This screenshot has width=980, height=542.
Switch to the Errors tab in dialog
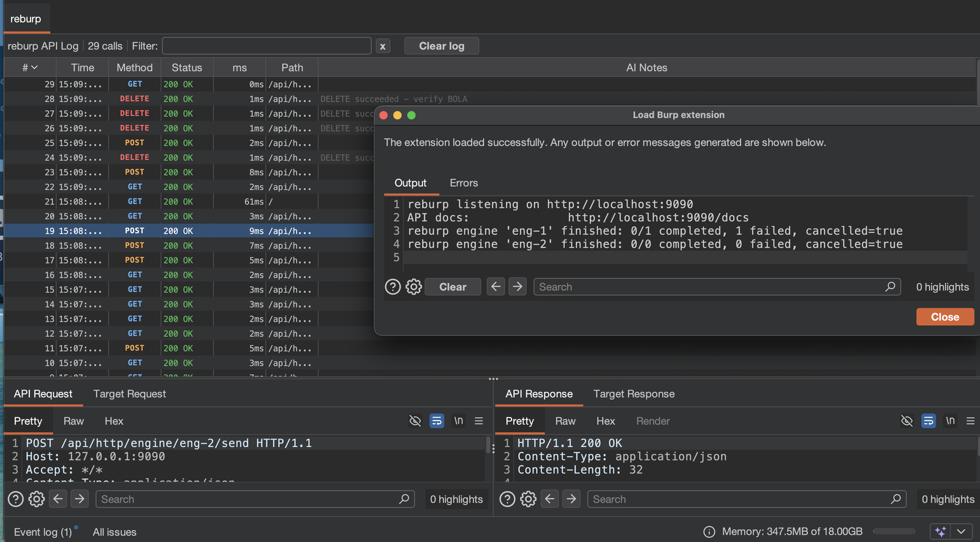[x=464, y=183]
